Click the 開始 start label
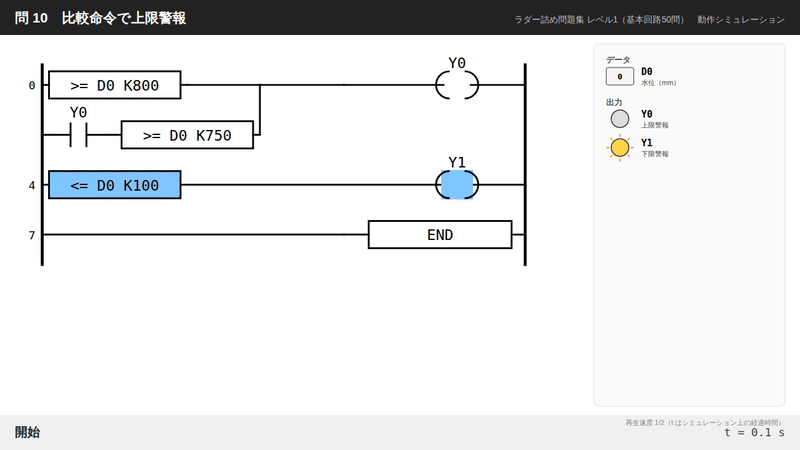This screenshot has height=450, width=800. point(27,432)
